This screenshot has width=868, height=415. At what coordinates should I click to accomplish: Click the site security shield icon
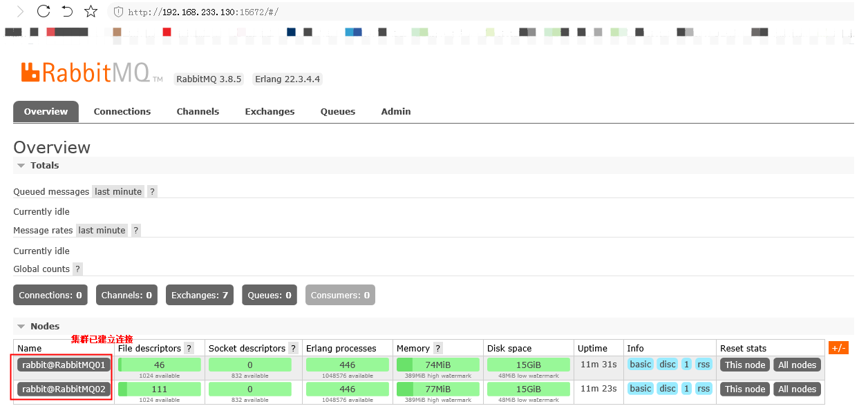[x=117, y=12]
